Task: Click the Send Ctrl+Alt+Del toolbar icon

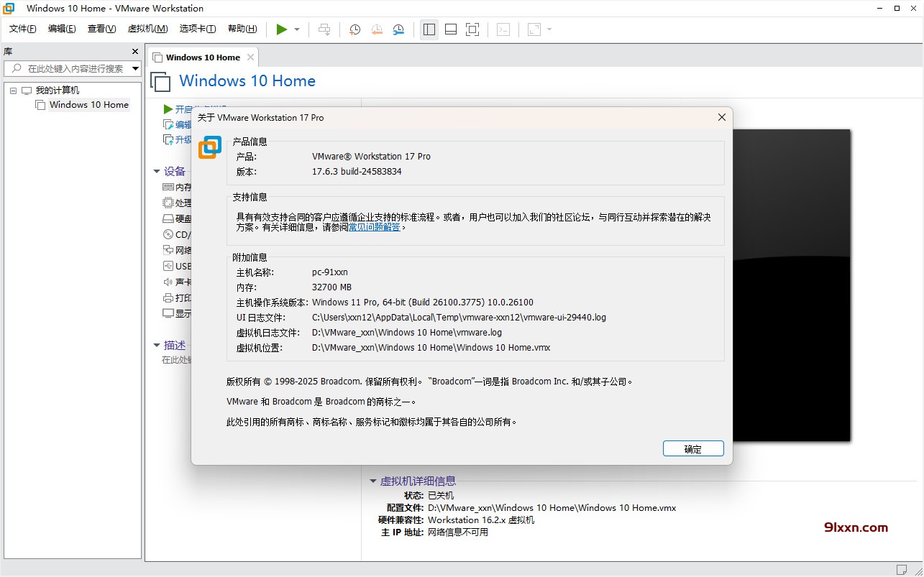Action: [324, 29]
